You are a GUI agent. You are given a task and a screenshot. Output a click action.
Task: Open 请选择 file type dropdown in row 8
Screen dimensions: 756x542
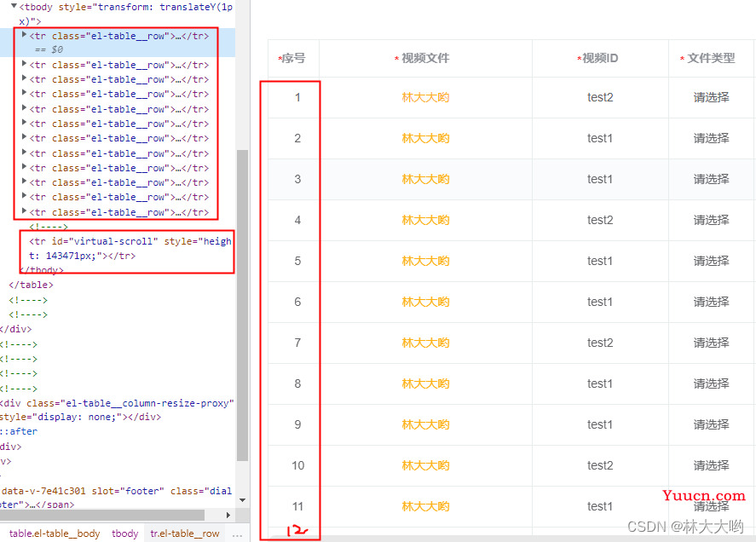[x=711, y=383]
